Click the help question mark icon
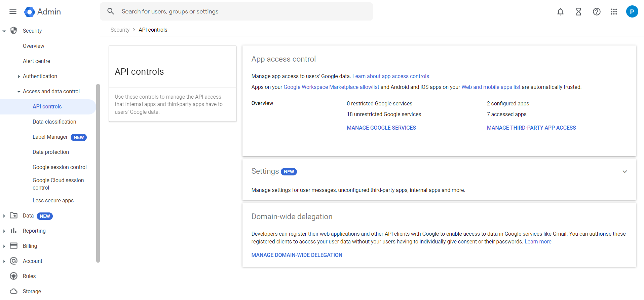The height and width of the screenshot is (300, 644). pos(597,12)
